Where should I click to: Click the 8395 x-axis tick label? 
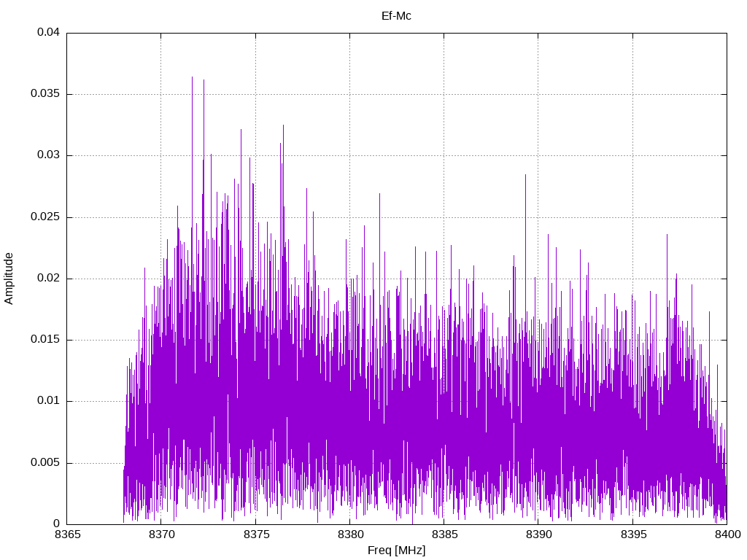click(x=633, y=534)
